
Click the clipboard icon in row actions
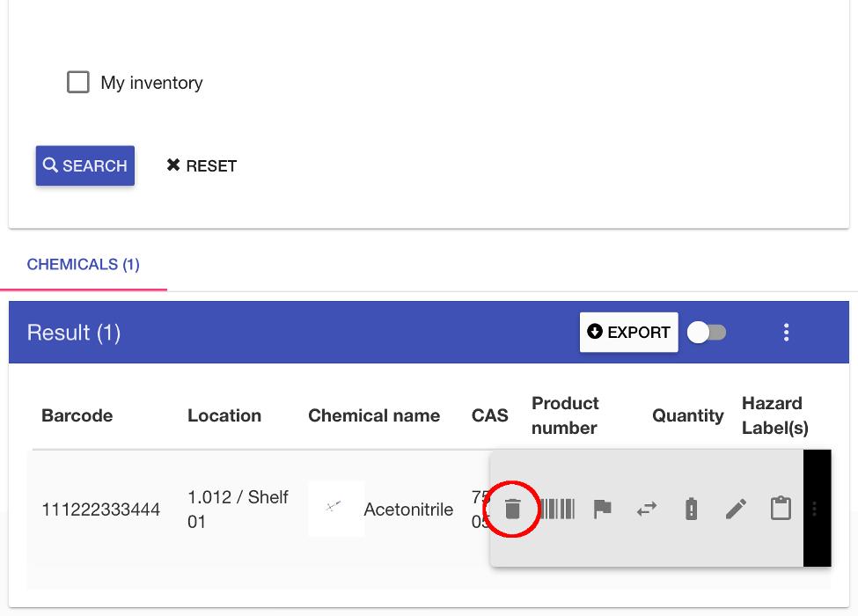pyautogui.click(x=781, y=508)
